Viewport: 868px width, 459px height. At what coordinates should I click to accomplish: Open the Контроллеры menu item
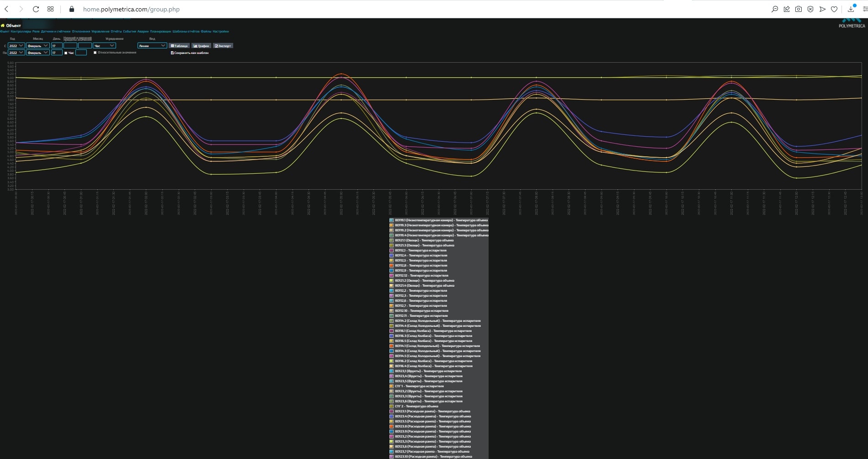click(21, 32)
